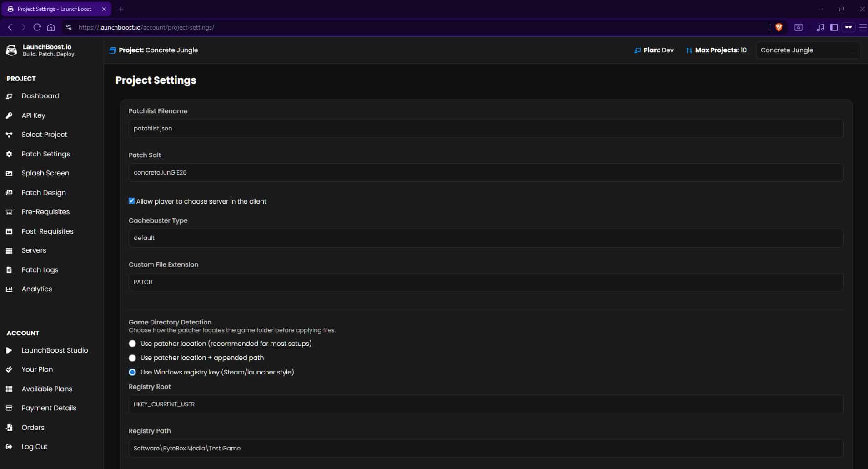Reload the page with the refresh icon

coord(37,27)
